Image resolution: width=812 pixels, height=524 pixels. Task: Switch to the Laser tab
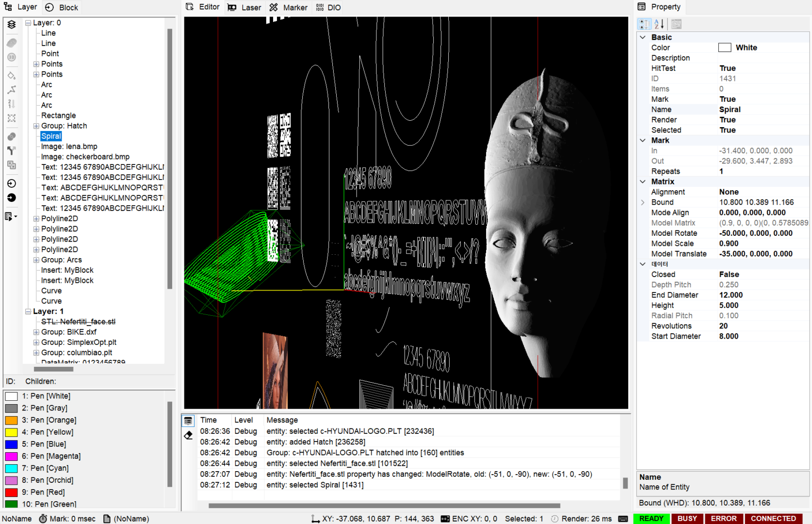(244, 7)
